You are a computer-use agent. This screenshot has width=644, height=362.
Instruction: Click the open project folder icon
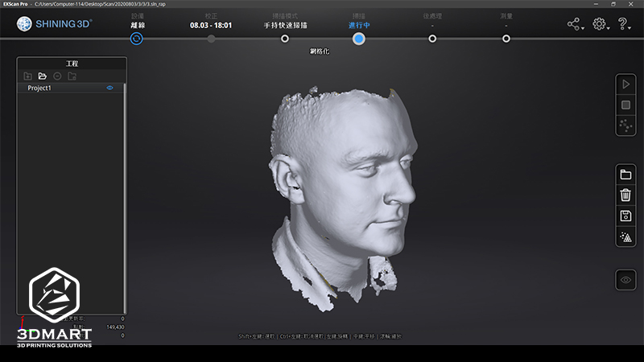[43, 76]
